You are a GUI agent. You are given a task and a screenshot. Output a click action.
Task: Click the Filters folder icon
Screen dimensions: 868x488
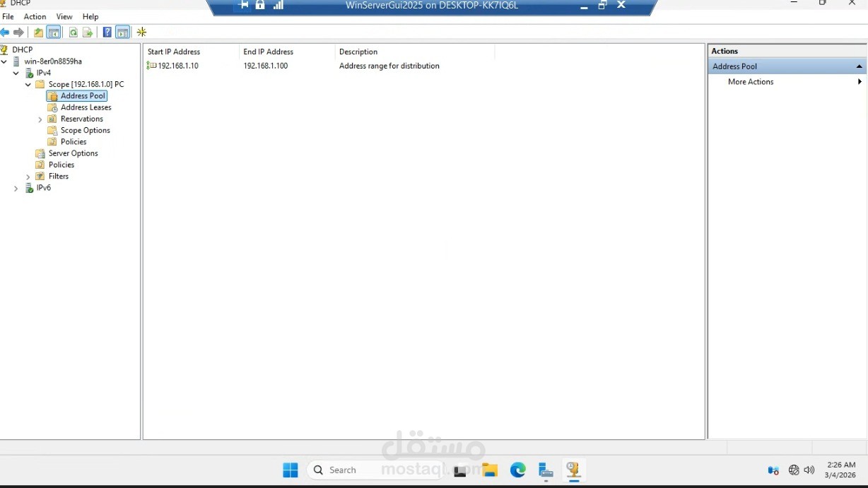40,176
